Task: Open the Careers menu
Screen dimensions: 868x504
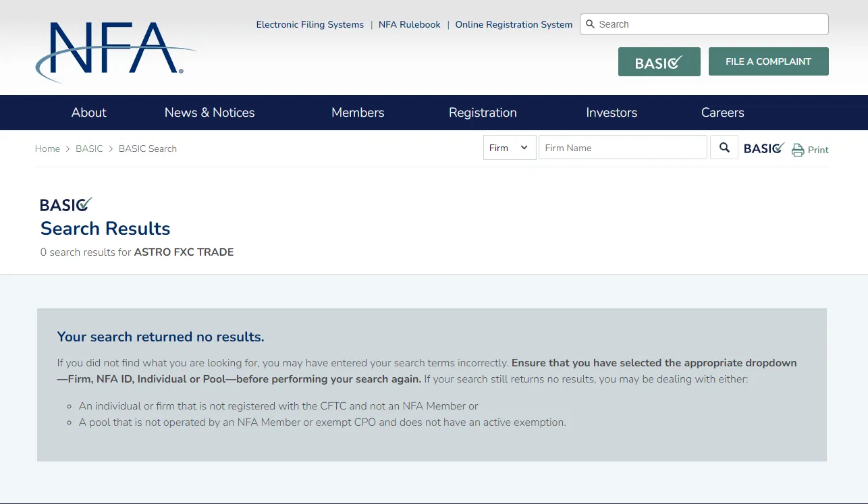Action: (x=723, y=113)
